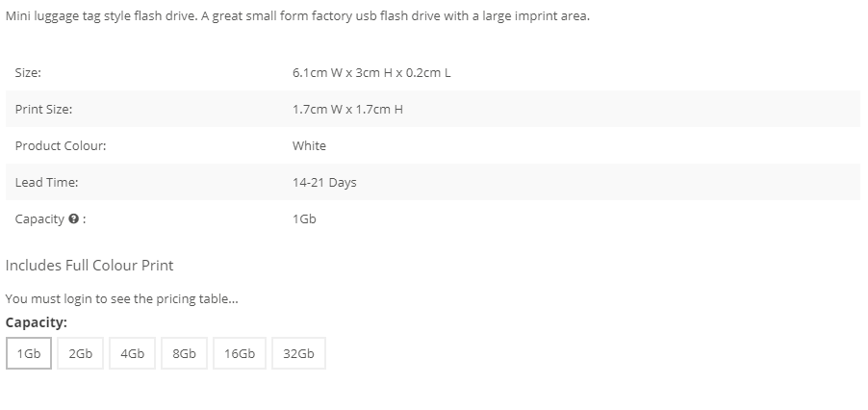Click the Mini luggage tag description text
This screenshot has width=868, height=410.
[297, 16]
